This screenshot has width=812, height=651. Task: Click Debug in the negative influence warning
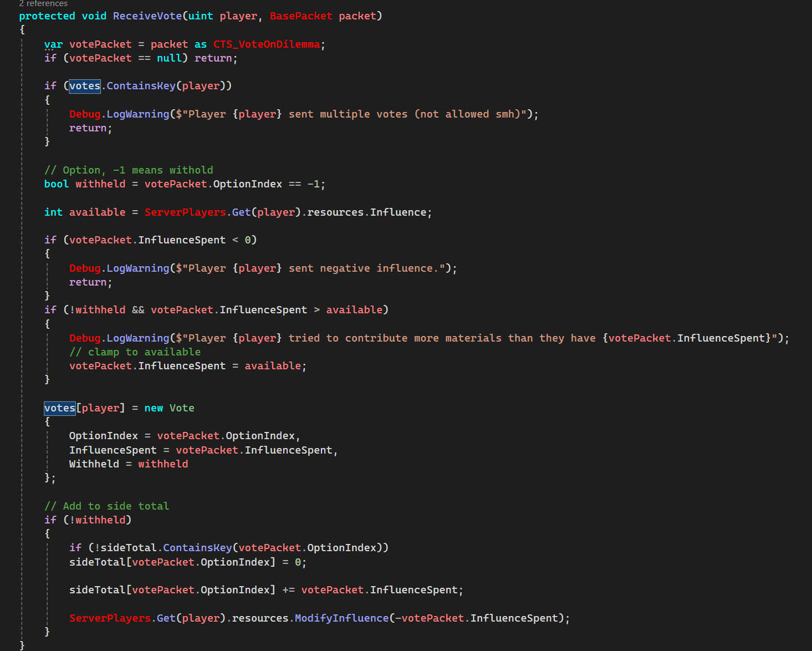click(85, 268)
